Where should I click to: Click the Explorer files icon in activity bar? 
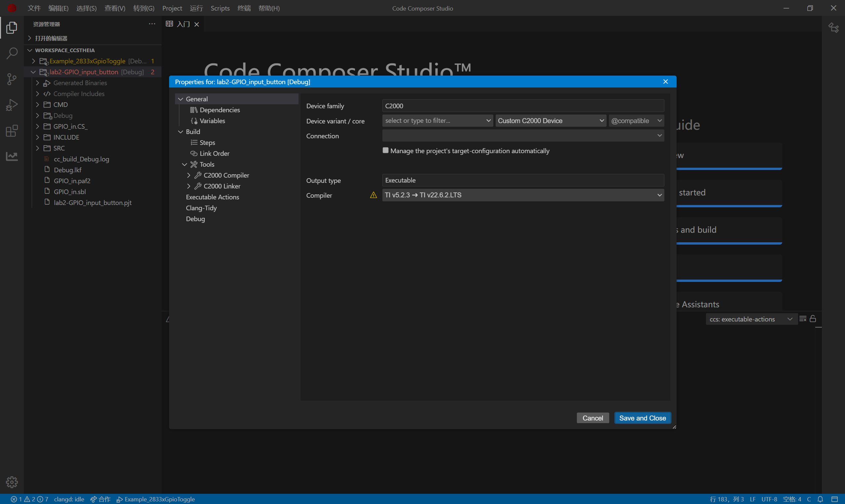(12, 27)
